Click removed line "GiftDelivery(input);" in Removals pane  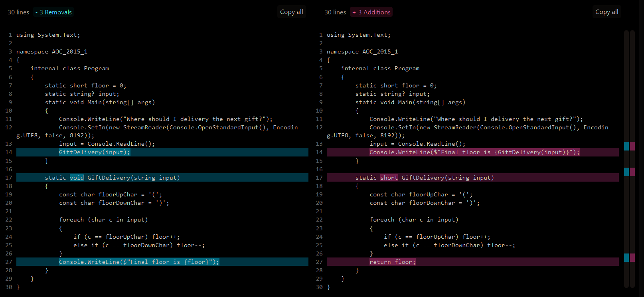[162, 152]
